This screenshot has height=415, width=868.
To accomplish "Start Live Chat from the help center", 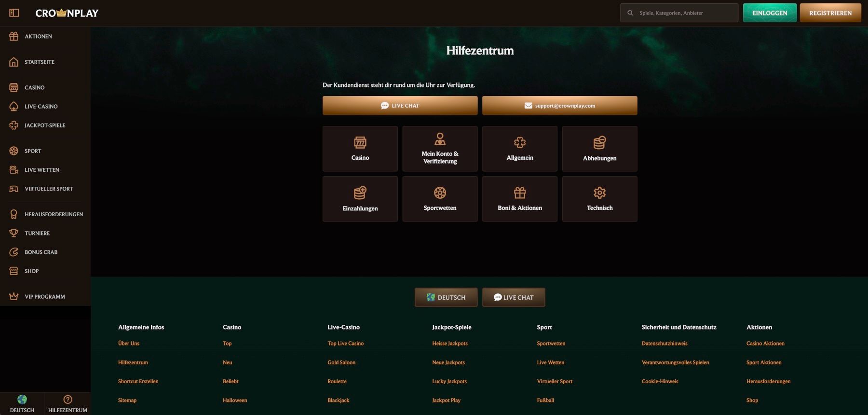I will point(400,106).
